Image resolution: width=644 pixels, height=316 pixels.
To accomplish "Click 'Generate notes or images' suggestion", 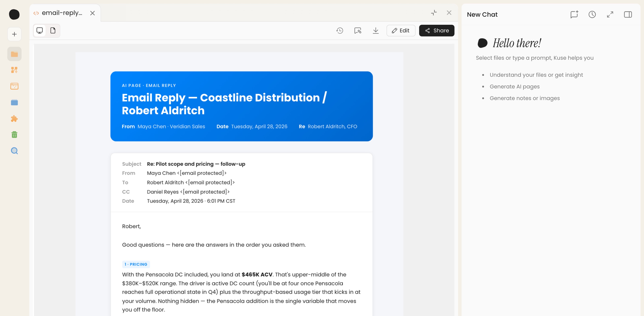I will click(x=524, y=98).
